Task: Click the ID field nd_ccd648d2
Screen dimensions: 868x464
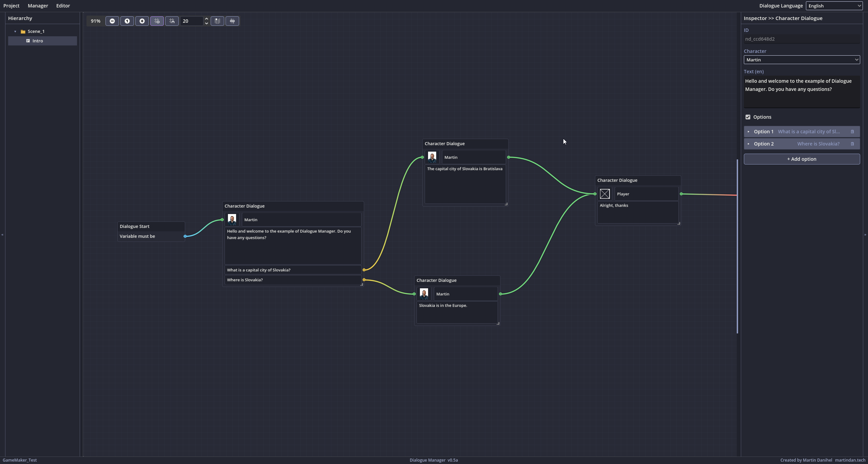Action: click(x=802, y=39)
